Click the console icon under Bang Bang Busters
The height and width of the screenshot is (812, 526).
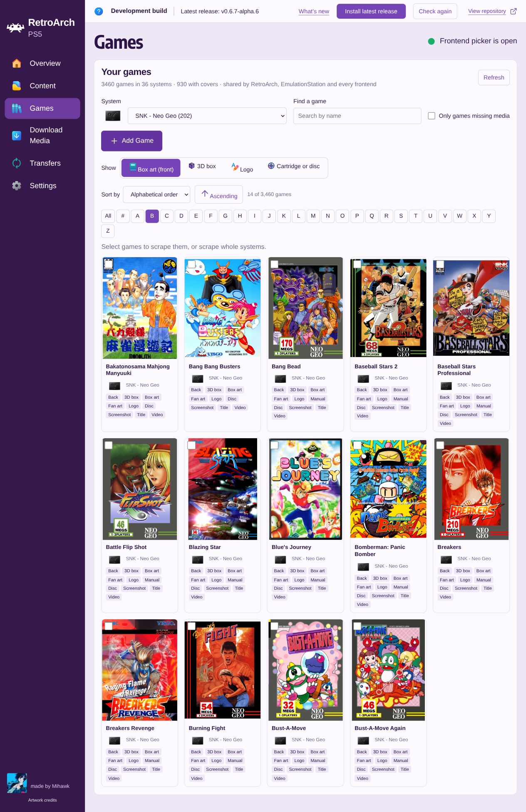coord(198,379)
